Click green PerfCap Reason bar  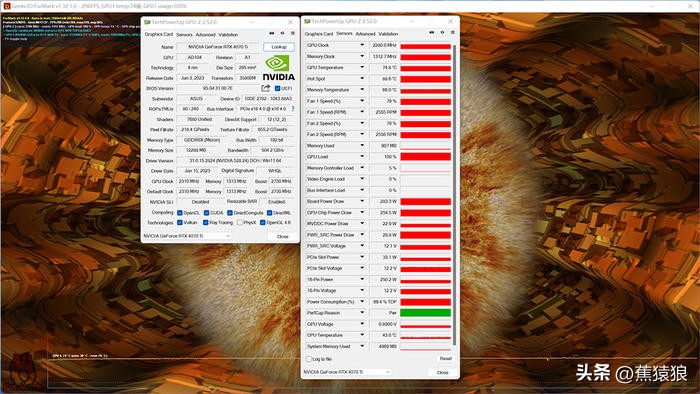(425, 313)
